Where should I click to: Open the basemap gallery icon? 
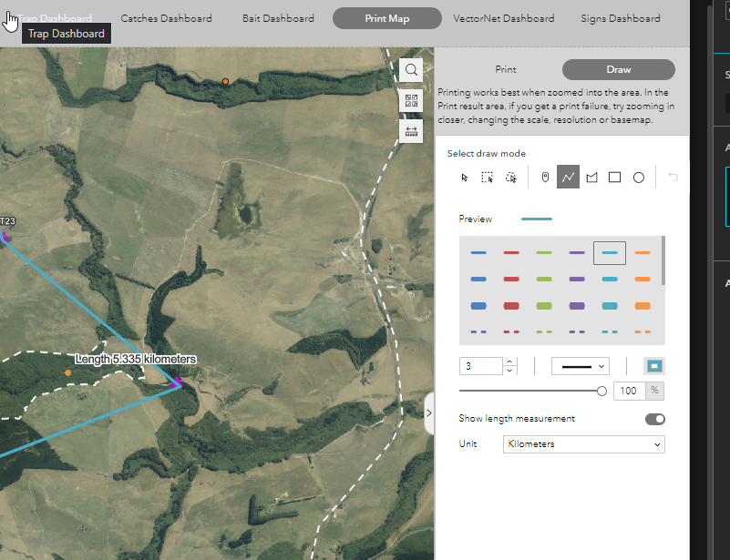(x=411, y=101)
